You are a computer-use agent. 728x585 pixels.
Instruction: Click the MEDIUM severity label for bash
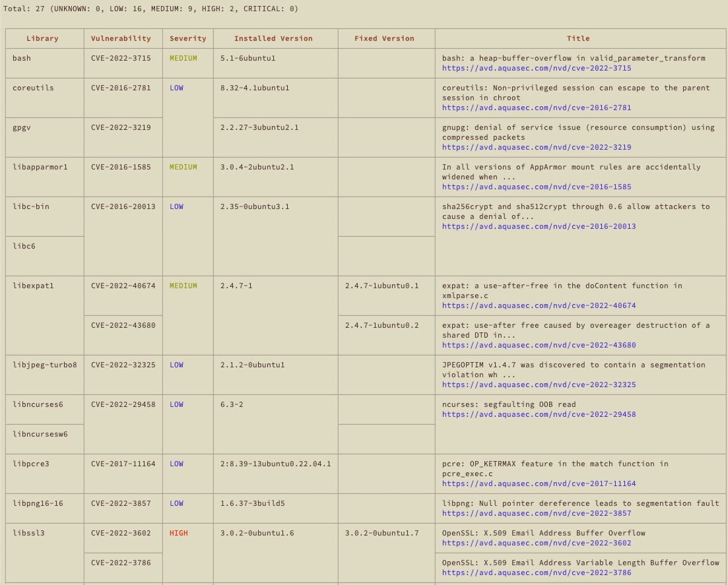(x=183, y=58)
